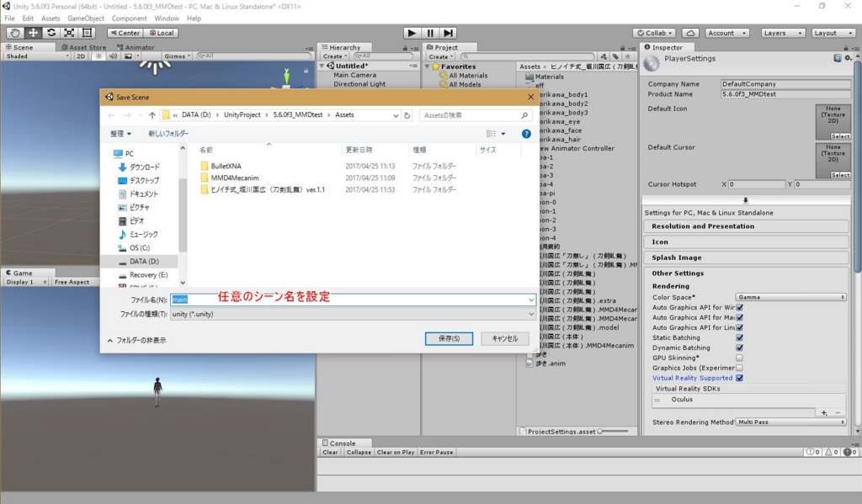The width and height of the screenshot is (862, 504).
Task: Select OS (C:) drive in sidebar
Action: coord(134,248)
